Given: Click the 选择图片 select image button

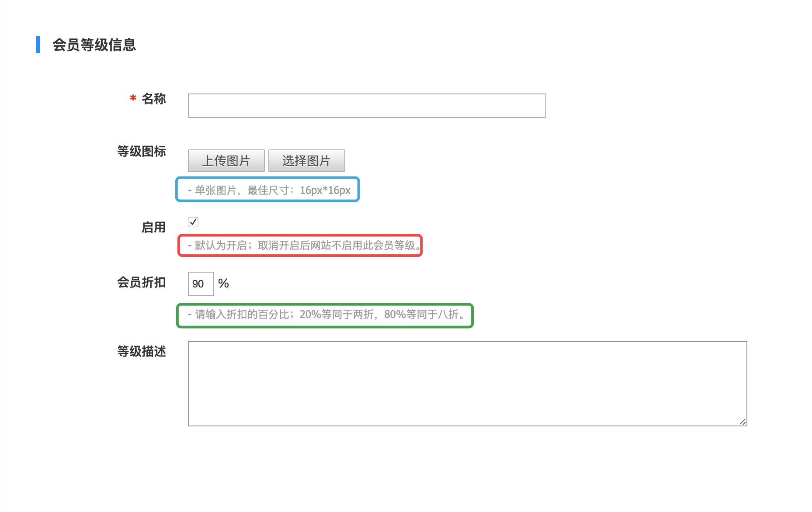Looking at the screenshot, I should (x=306, y=161).
